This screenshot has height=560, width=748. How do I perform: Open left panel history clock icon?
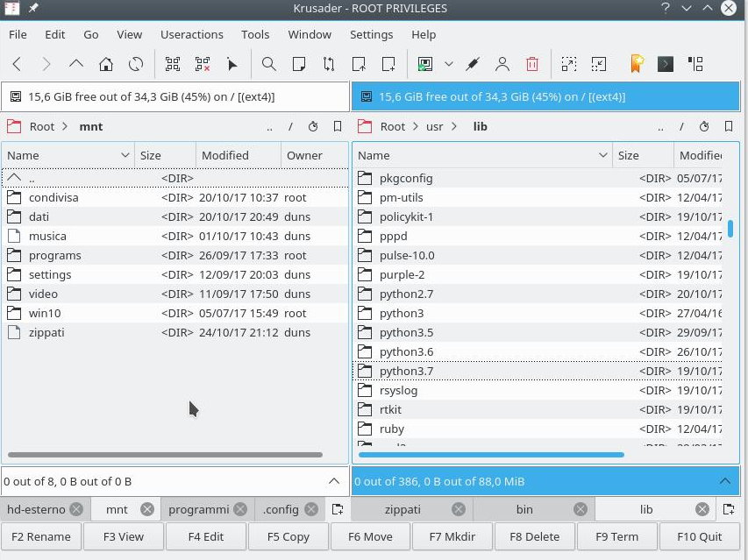tap(313, 126)
